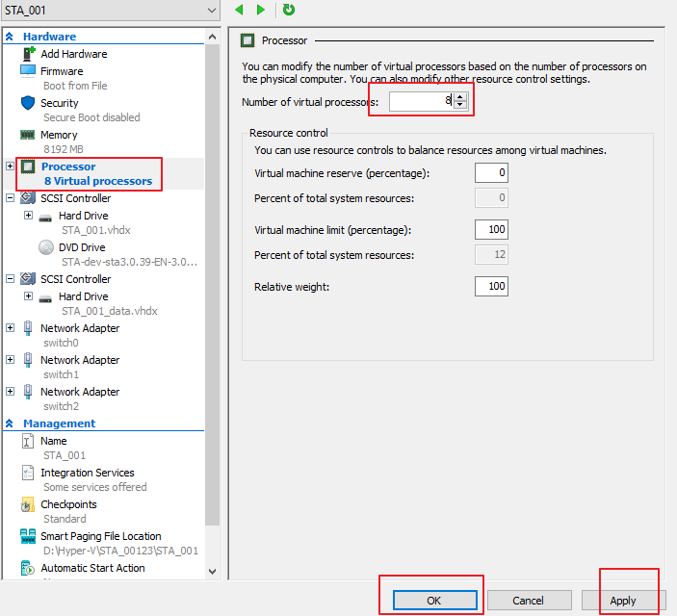Collapse the Management section chevron
The image size is (677, 616).
tap(9, 423)
